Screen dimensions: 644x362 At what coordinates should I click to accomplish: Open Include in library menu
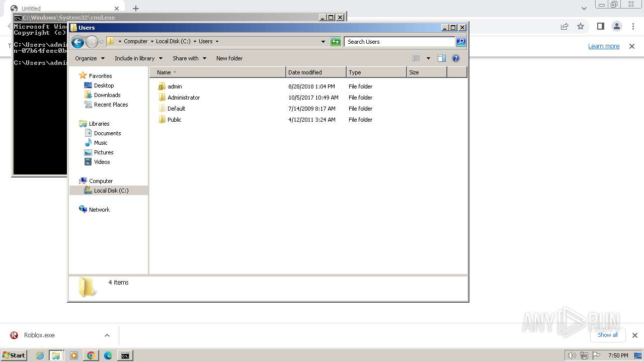(138, 58)
